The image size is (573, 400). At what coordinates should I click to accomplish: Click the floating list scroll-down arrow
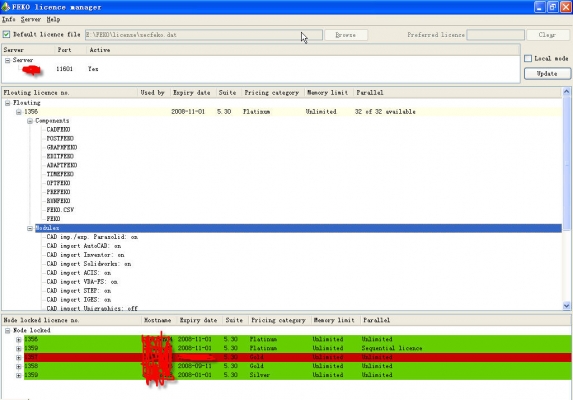click(566, 306)
